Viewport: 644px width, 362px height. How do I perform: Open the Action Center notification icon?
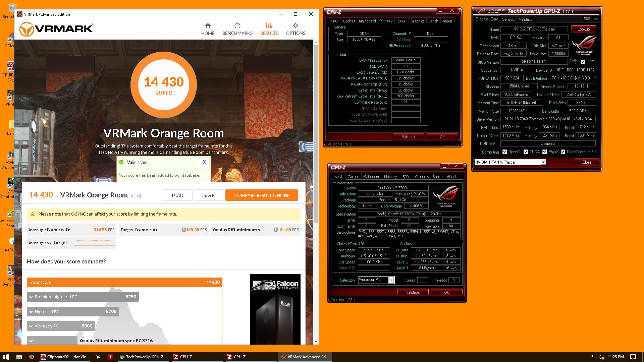point(633,357)
